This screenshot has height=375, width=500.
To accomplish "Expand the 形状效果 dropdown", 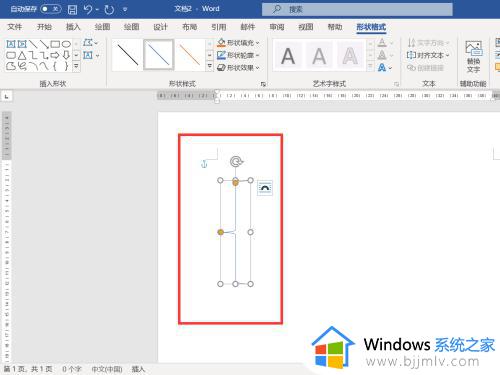I will pyautogui.click(x=238, y=68).
